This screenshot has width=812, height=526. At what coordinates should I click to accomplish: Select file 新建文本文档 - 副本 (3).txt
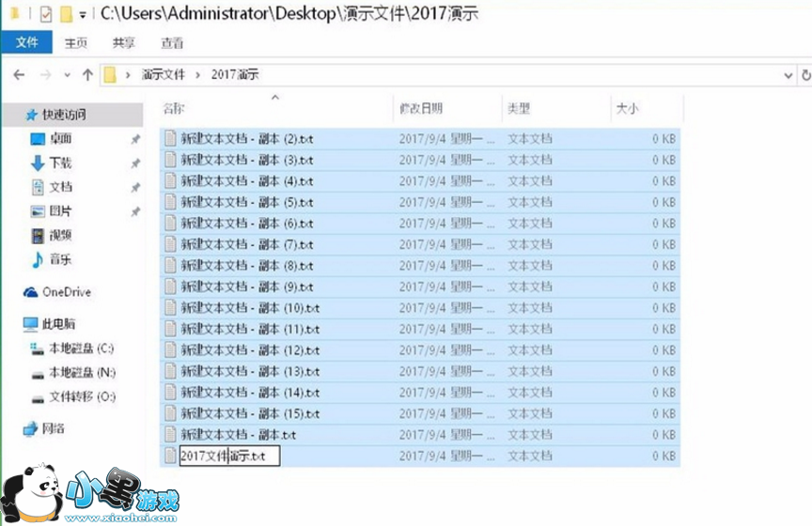point(420,160)
